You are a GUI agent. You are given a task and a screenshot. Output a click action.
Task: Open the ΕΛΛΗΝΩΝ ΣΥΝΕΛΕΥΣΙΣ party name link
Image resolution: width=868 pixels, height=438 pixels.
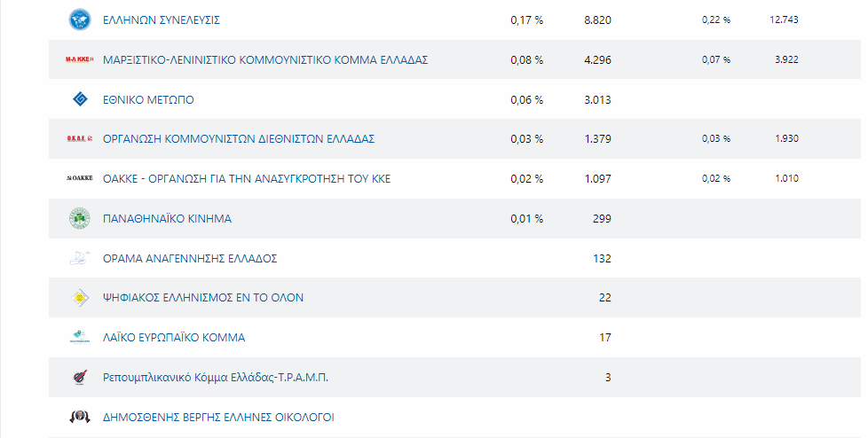click(161, 20)
